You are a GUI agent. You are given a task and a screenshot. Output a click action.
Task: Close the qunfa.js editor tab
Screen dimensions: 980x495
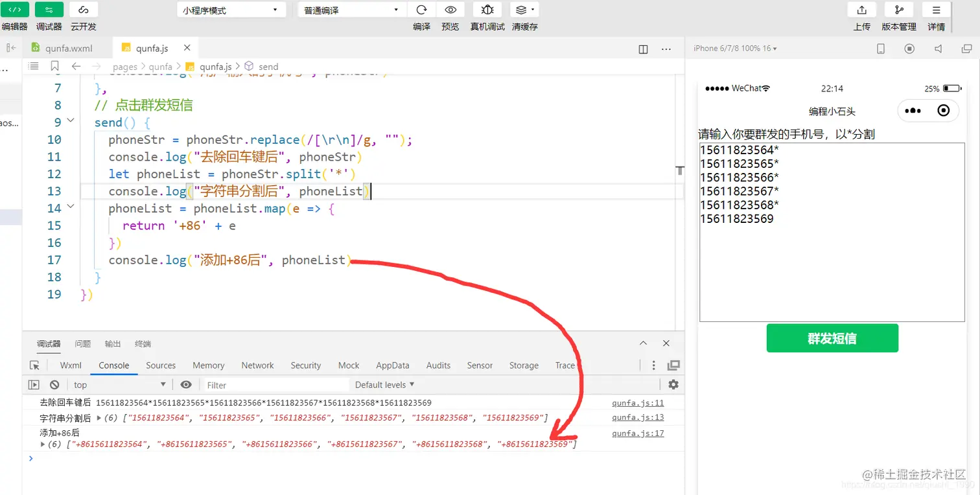coord(187,48)
